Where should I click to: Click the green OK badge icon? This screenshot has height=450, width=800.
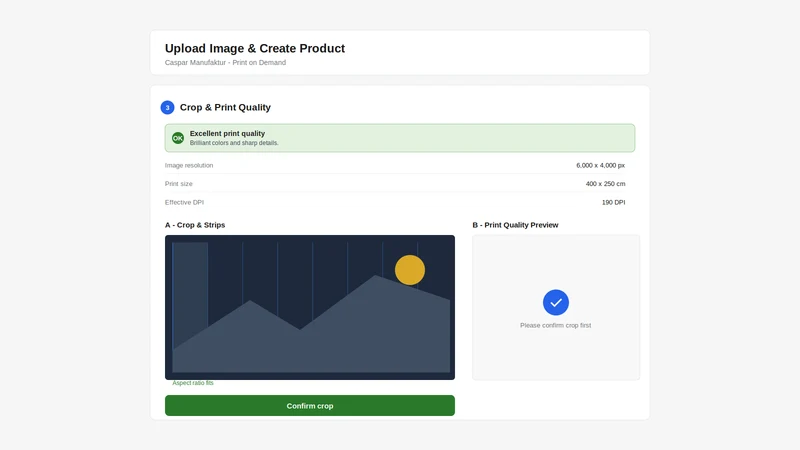(x=178, y=138)
